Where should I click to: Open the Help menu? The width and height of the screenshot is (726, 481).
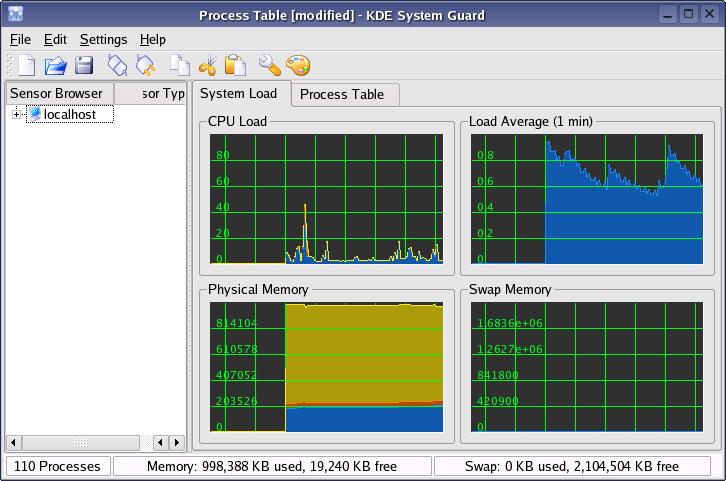153,39
